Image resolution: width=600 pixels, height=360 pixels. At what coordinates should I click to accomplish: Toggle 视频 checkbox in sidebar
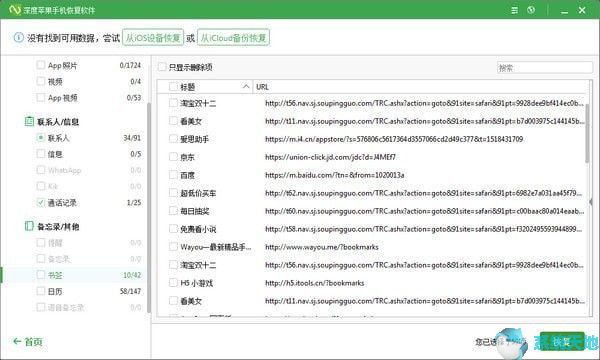click(41, 81)
